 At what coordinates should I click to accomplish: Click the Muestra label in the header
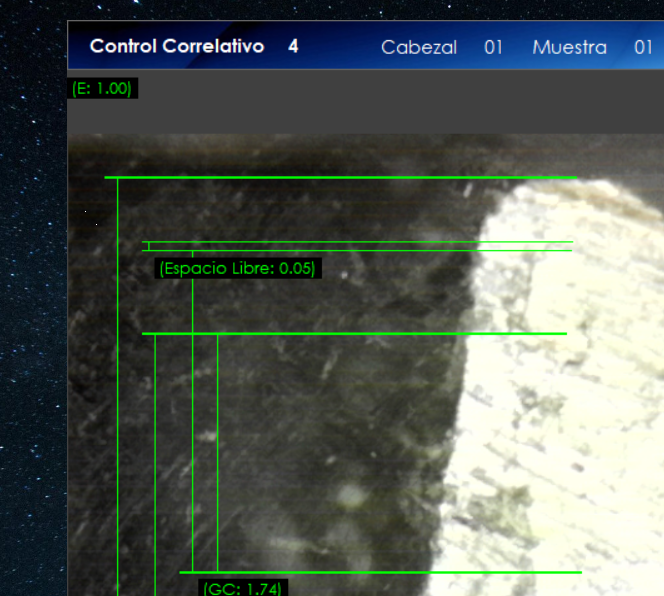(x=569, y=48)
